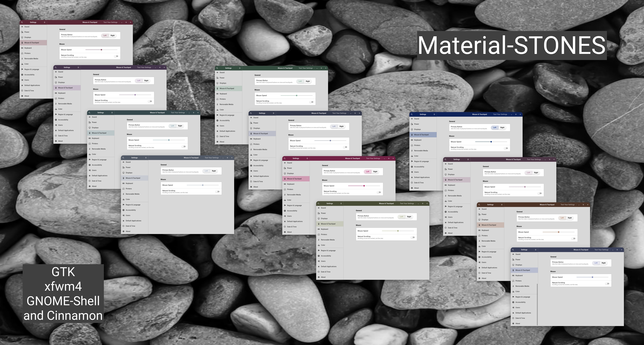Click the Printers icon in the brown window sidebar

point(479,236)
